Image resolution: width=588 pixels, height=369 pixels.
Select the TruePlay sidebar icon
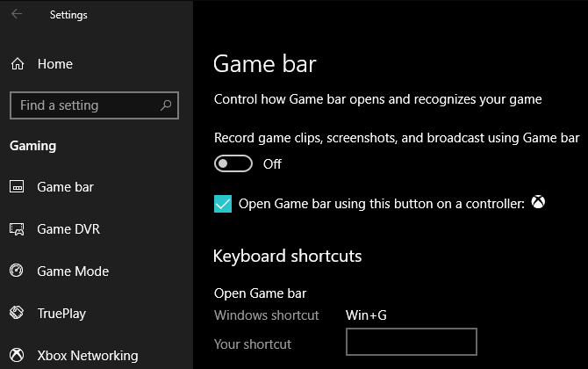(17, 313)
